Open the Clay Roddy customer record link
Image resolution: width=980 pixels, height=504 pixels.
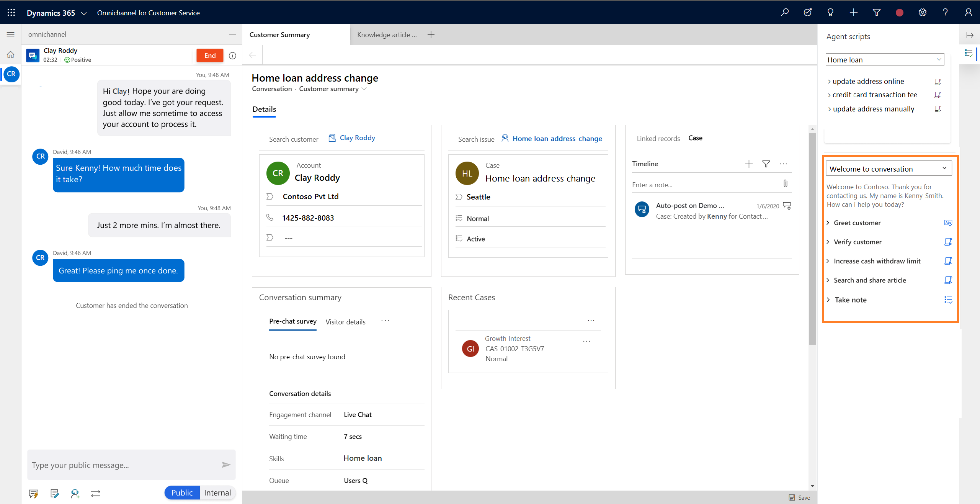pyautogui.click(x=356, y=137)
